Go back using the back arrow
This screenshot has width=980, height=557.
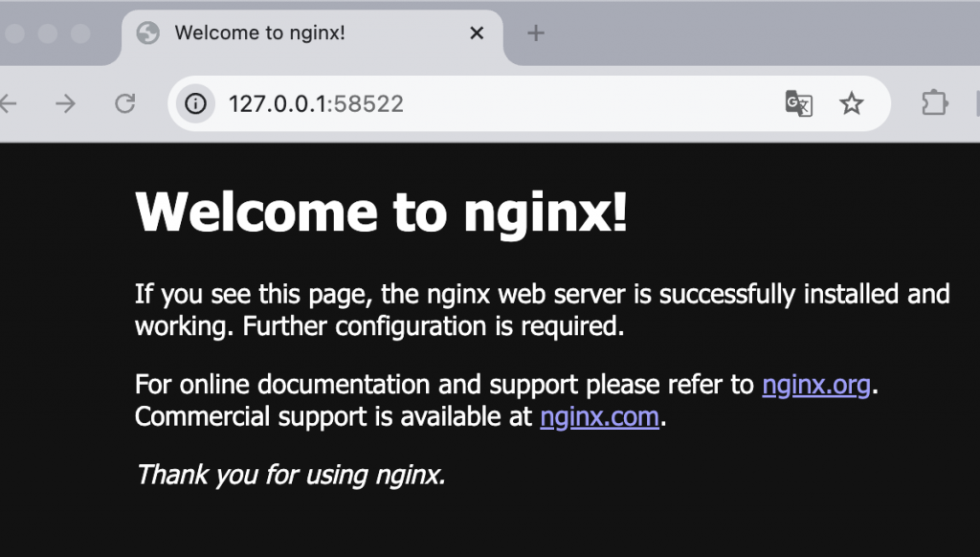pyautogui.click(x=8, y=103)
